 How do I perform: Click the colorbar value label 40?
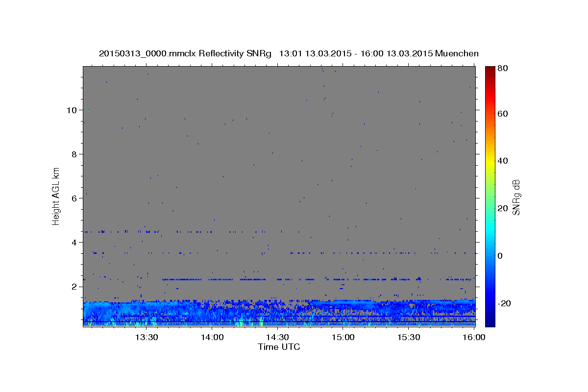tap(504, 161)
